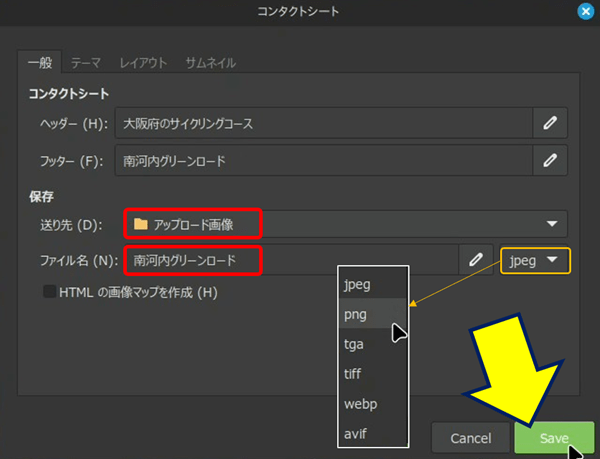Click into the ファイル名 file name field
Image resolution: width=600 pixels, height=459 pixels.
(x=291, y=260)
